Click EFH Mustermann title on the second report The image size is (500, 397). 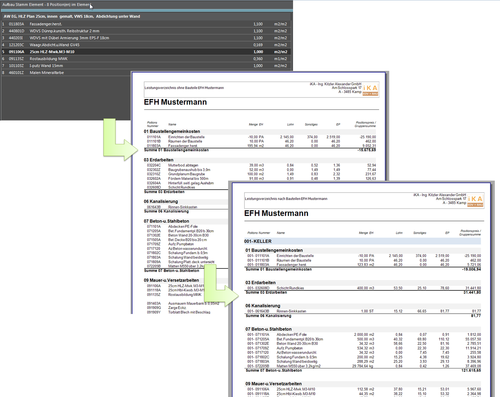tap(276, 213)
